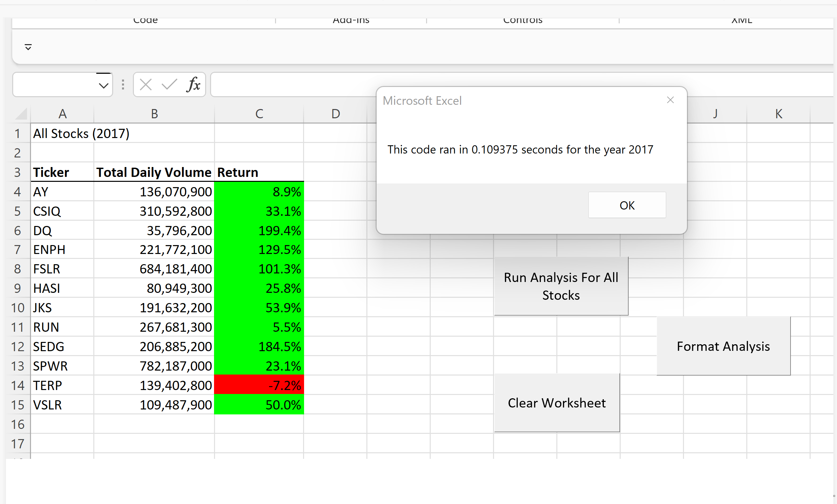The image size is (837, 504).
Task: Click the Add-Ins ribbon group label
Action: tap(351, 20)
